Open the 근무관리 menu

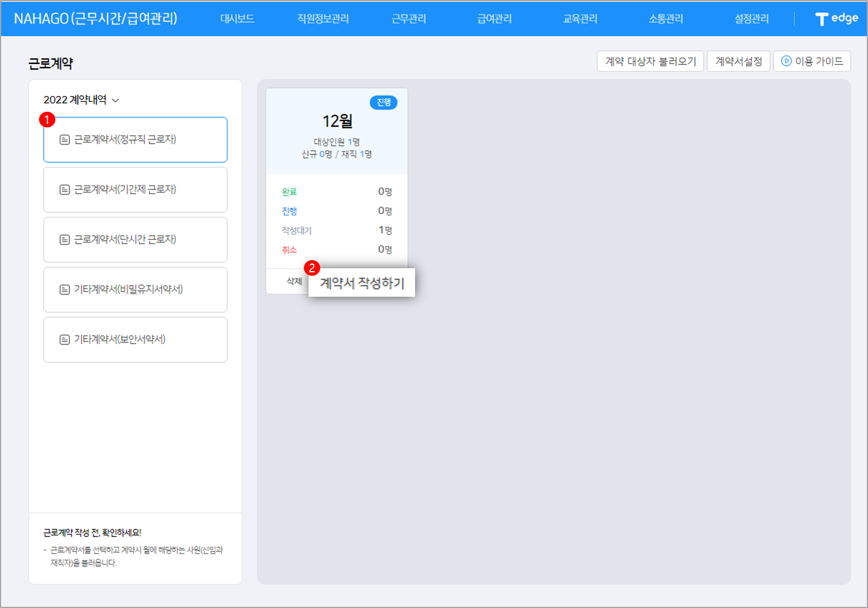[409, 19]
